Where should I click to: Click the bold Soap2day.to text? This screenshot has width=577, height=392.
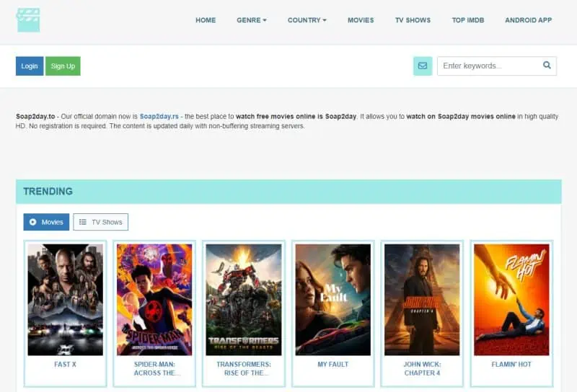point(35,116)
